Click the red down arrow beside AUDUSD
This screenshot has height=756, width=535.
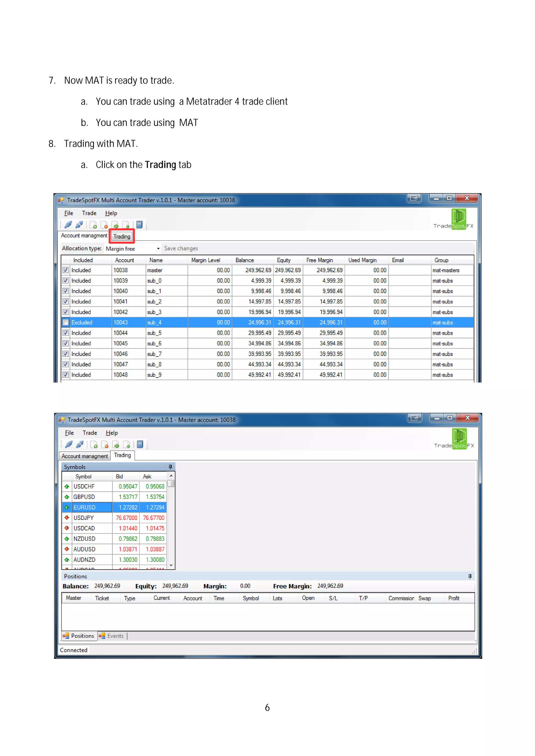pyautogui.click(x=67, y=549)
